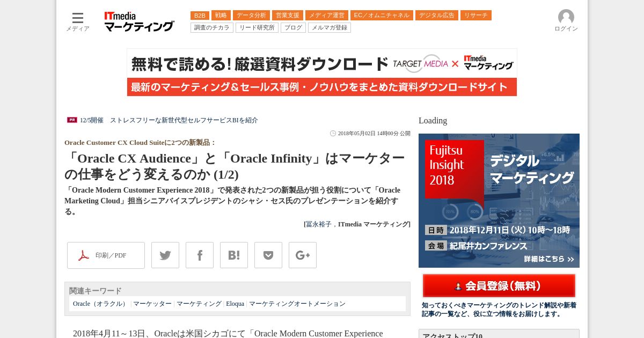This screenshot has width=644, height=338.
Task: Open マーケティング keyword link
Action: point(199,304)
